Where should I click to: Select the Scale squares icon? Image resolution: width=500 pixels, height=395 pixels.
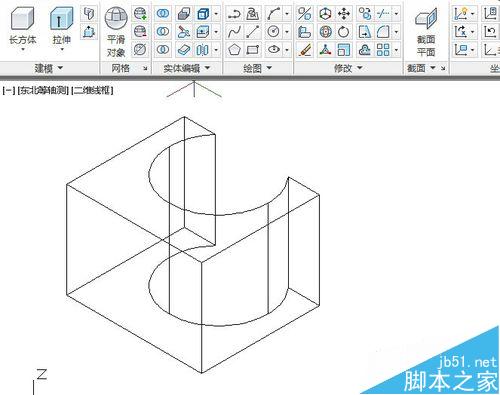tap(344, 50)
